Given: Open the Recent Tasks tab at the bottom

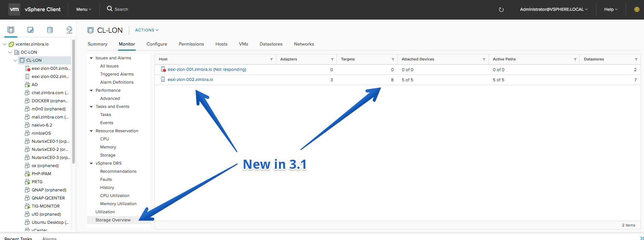Looking at the screenshot, I should pyautogui.click(x=18, y=238).
